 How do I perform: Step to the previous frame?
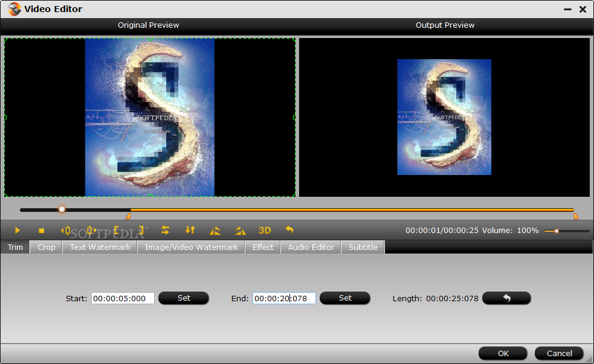(x=65, y=230)
